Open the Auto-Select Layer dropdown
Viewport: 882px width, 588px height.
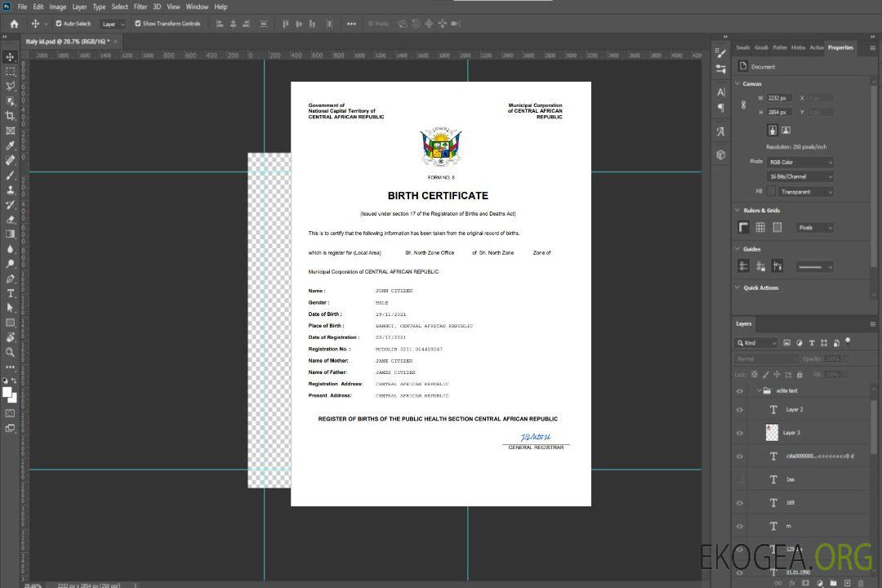(x=113, y=24)
